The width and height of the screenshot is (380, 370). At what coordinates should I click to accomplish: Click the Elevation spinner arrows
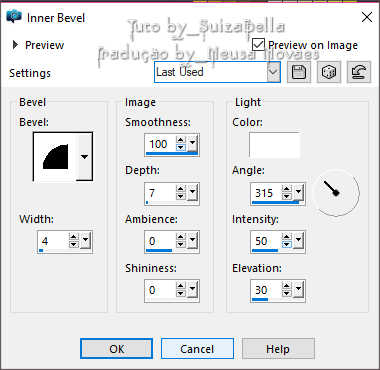pos(287,290)
